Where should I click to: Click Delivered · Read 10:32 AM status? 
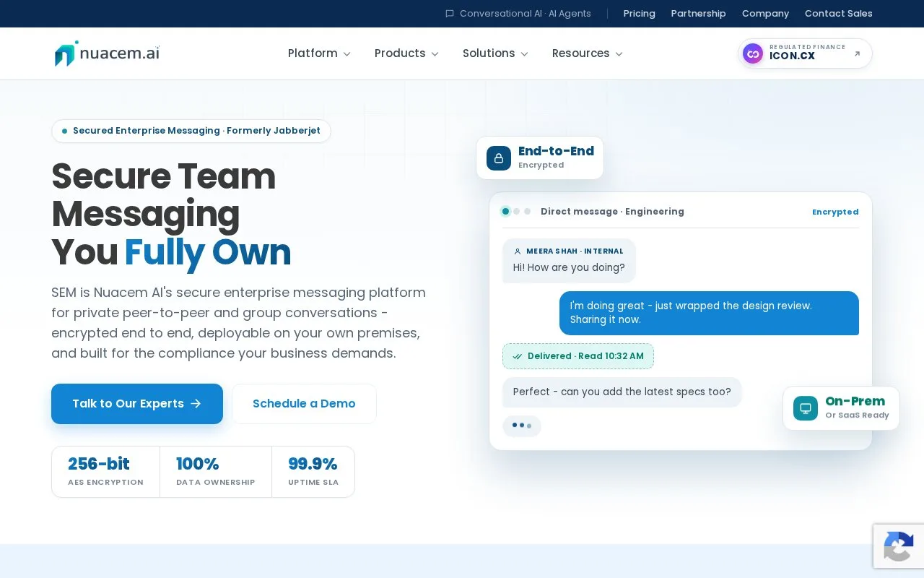click(x=578, y=356)
